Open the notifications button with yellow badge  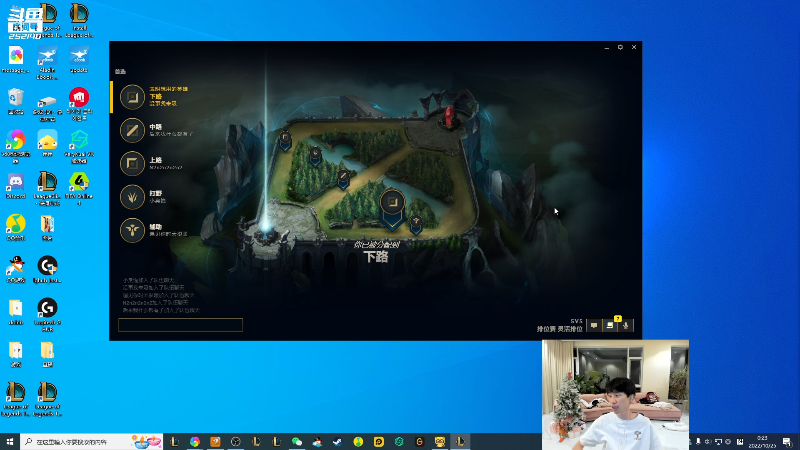pyautogui.click(x=610, y=325)
